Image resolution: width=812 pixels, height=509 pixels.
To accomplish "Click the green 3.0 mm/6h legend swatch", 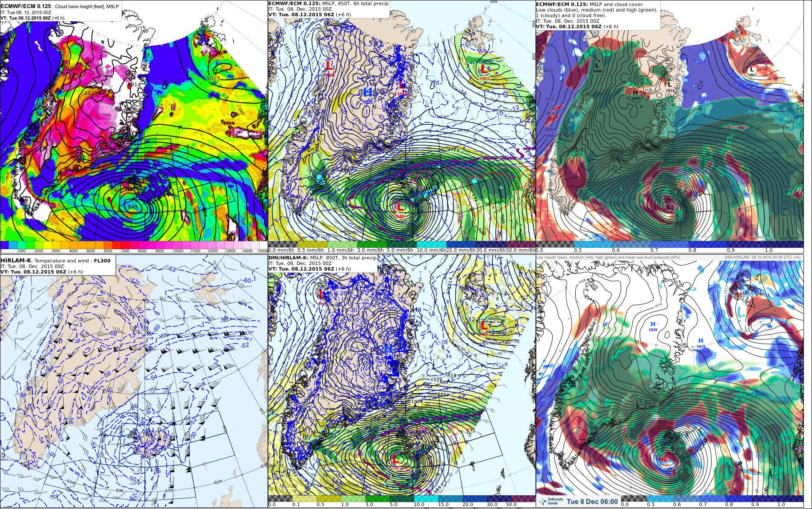I will pyautogui.click(x=372, y=244).
